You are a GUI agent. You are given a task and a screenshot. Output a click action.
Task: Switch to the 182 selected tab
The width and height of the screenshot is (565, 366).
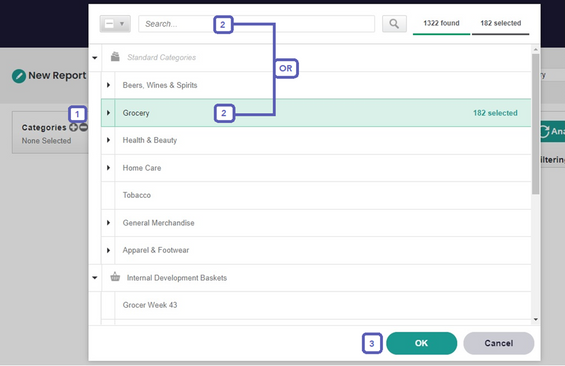coord(501,24)
